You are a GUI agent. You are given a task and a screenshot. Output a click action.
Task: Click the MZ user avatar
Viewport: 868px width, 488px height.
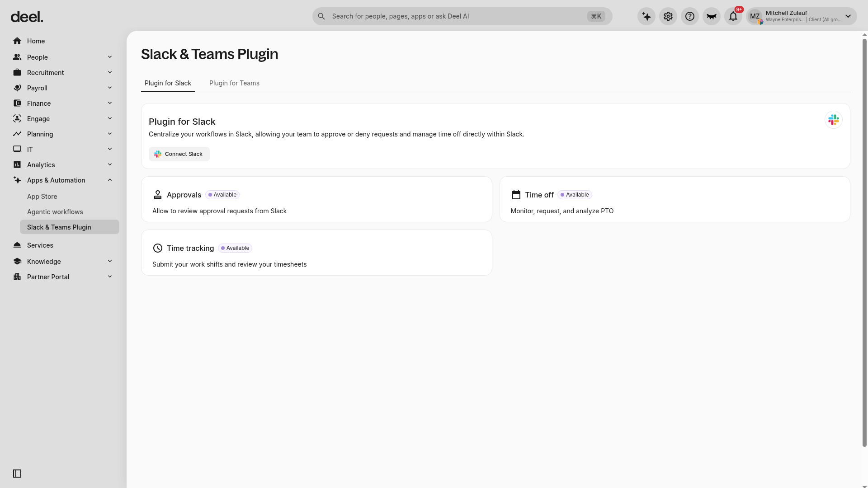[x=755, y=17]
